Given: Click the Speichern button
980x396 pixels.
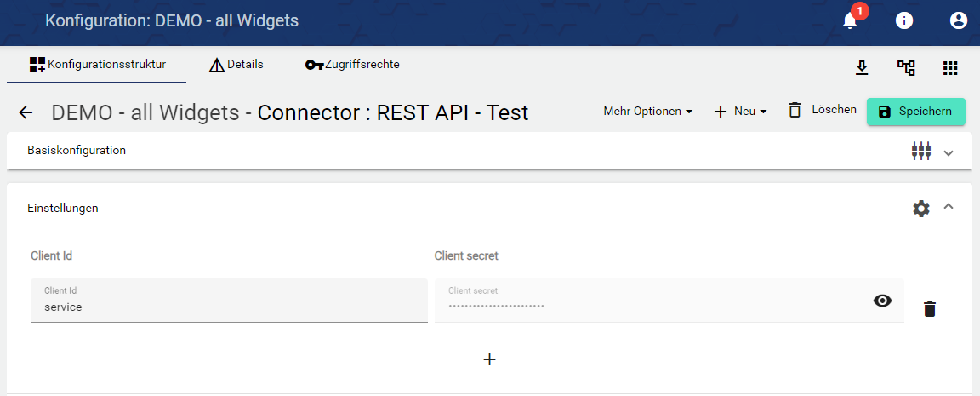Looking at the screenshot, I should tap(915, 112).
